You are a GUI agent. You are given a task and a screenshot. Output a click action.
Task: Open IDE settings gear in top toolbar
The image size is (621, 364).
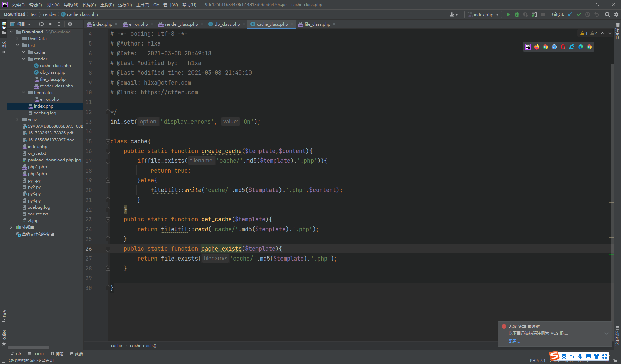pos(616,14)
